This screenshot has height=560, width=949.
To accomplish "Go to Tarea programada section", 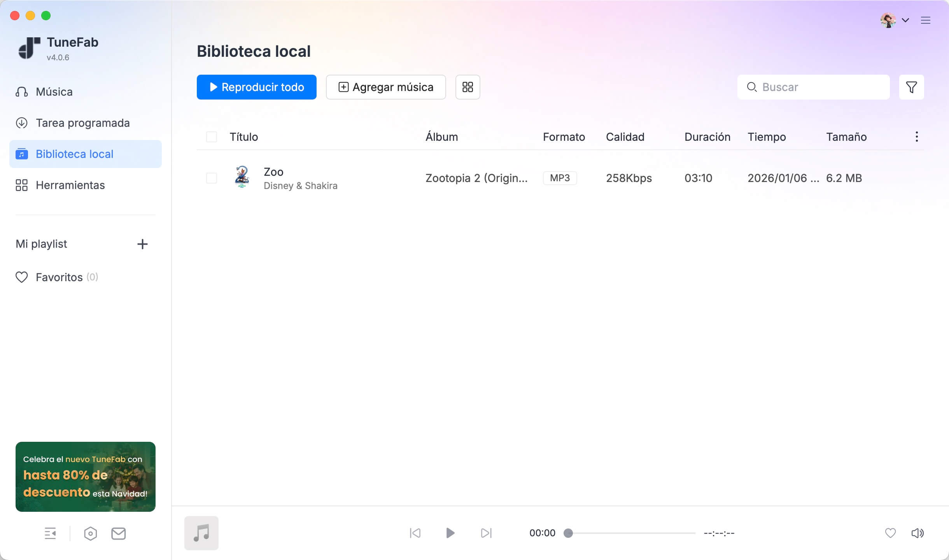I will pos(82,123).
